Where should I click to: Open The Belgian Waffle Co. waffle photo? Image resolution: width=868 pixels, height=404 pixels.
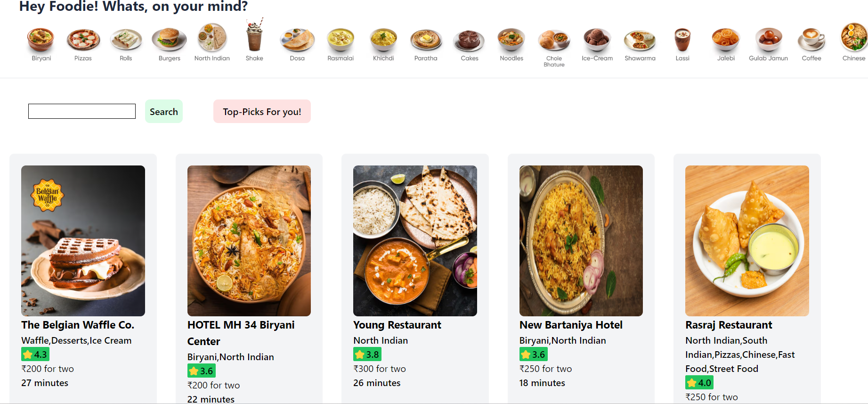[x=83, y=241]
